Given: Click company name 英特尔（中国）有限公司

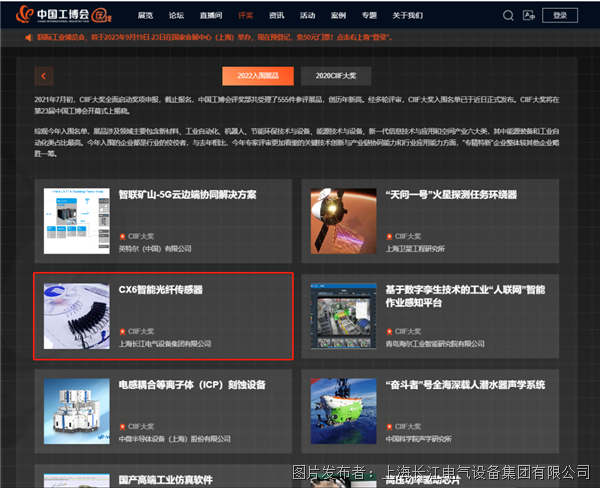Looking at the screenshot, I should click(x=155, y=249).
